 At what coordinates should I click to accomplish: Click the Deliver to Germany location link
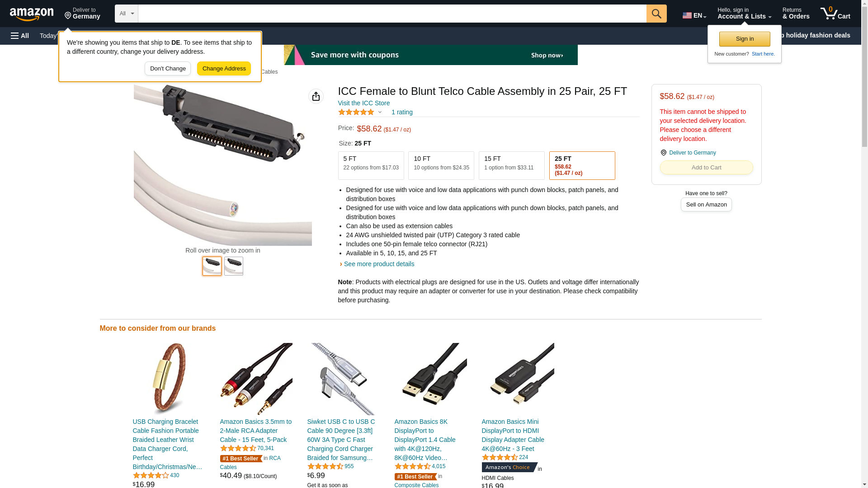692,153
